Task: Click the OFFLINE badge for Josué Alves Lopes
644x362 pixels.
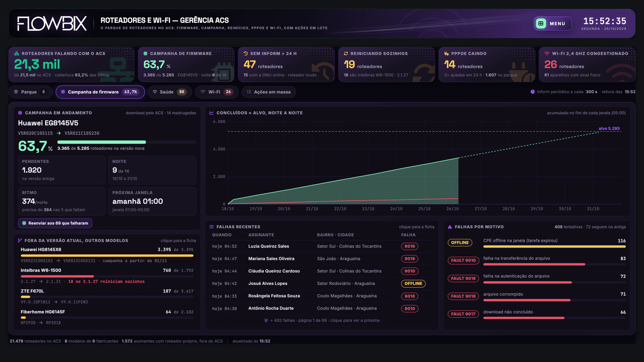Action: [413, 283]
